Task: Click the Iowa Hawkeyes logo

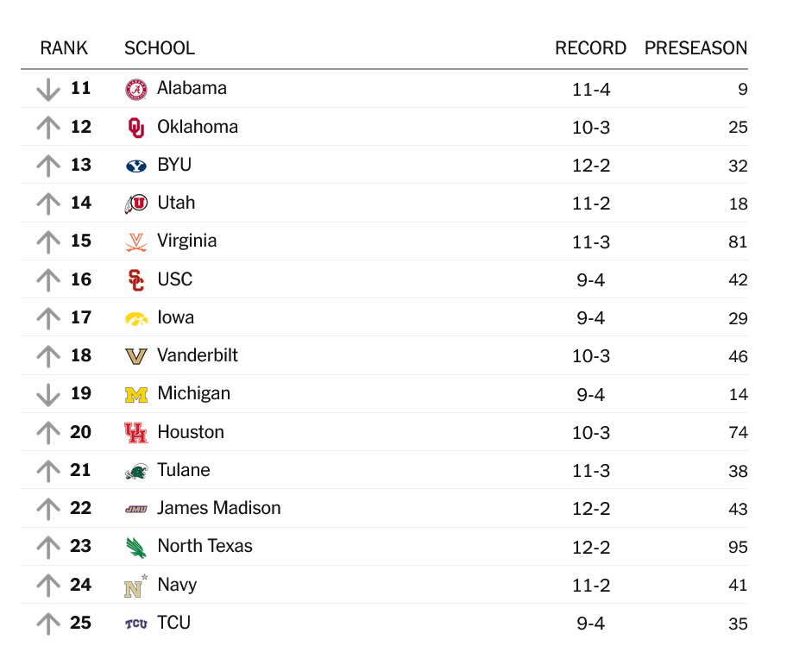Action: coord(135,318)
